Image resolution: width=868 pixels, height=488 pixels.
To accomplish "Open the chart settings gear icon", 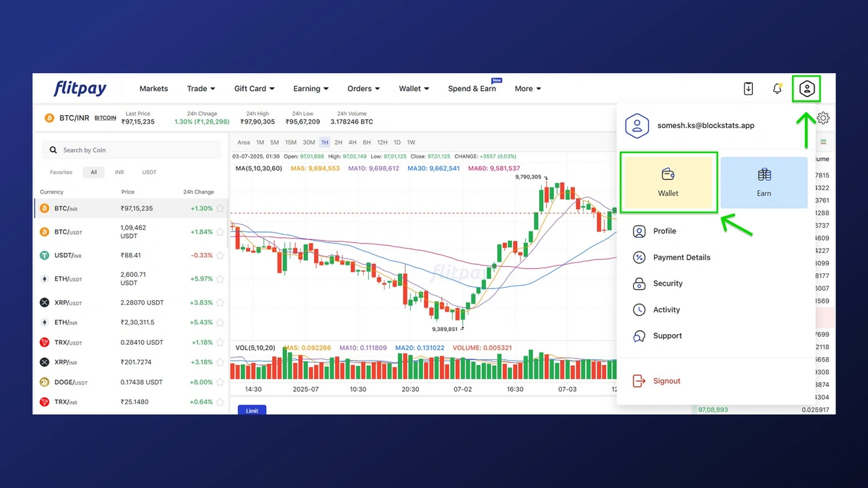I will [823, 118].
